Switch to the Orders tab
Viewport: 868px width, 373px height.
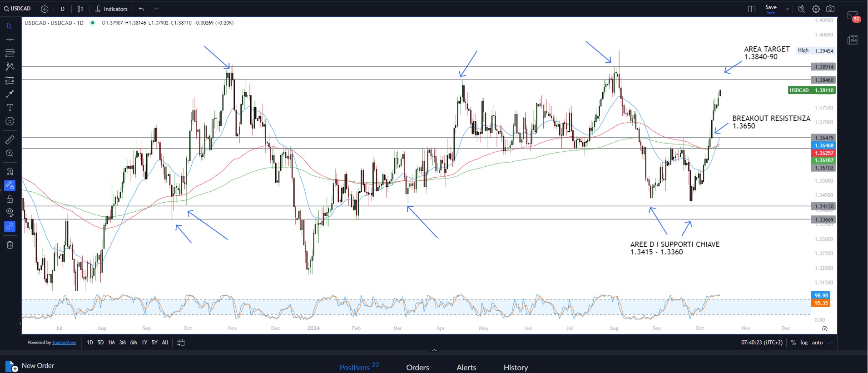[x=417, y=367]
